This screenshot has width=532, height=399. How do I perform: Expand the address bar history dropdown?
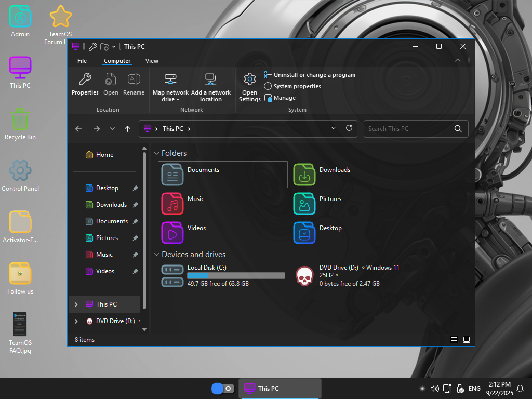[334, 128]
